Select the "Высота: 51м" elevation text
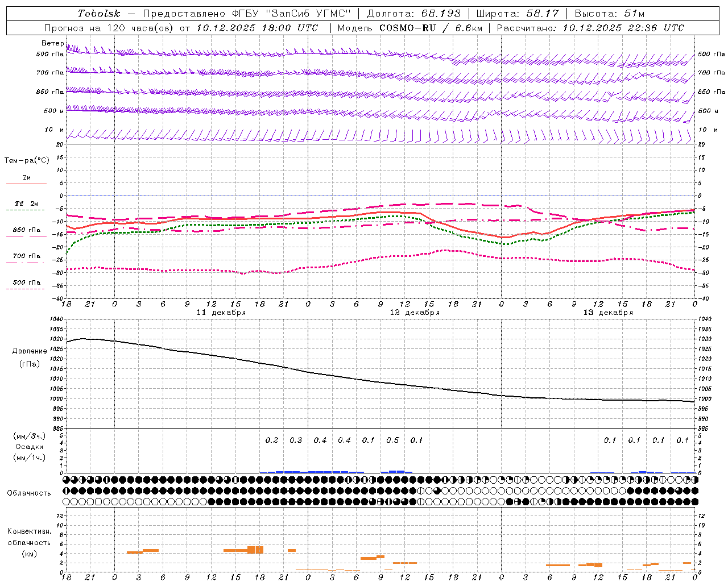 pyautogui.click(x=610, y=14)
